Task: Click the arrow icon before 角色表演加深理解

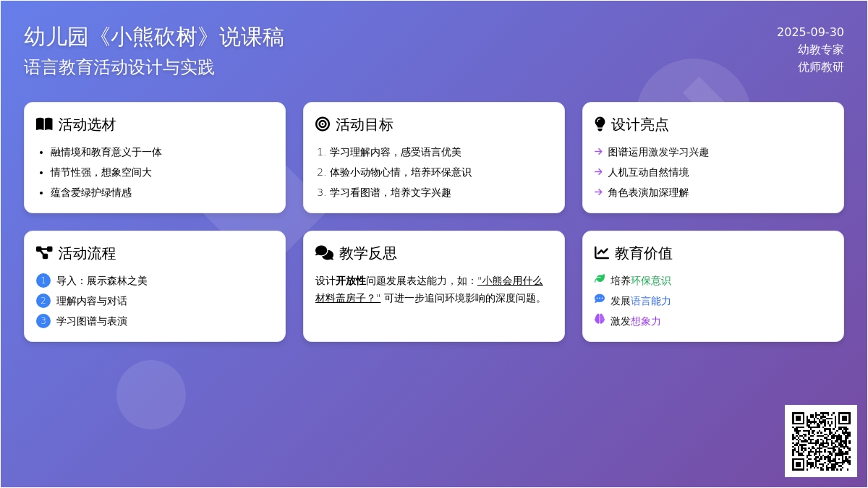Action: (598, 192)
